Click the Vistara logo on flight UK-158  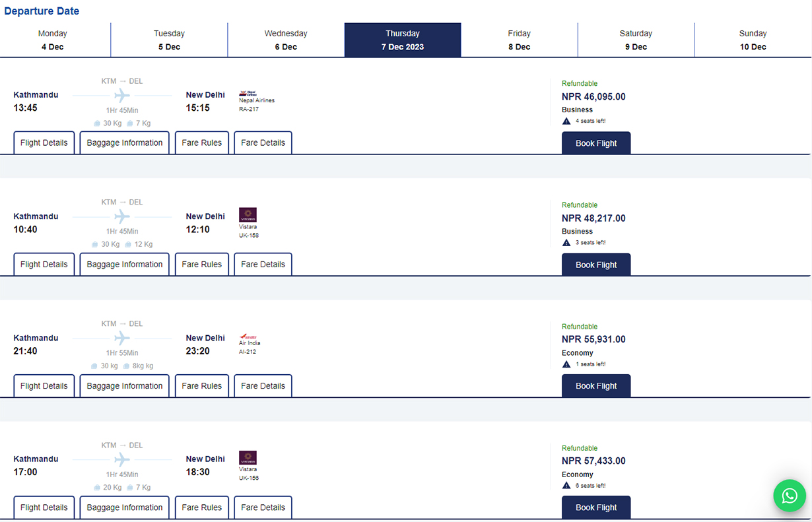[x=248, y=214]
